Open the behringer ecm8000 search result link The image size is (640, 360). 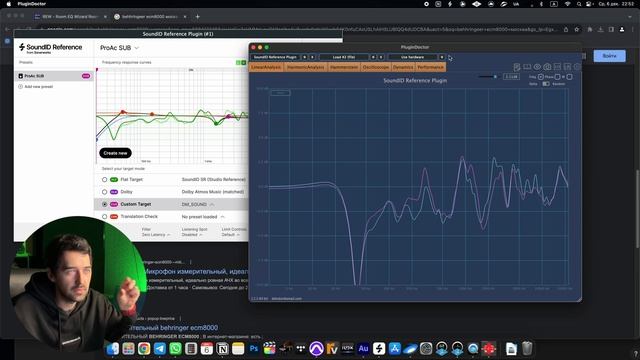click(x=173, y=327)
